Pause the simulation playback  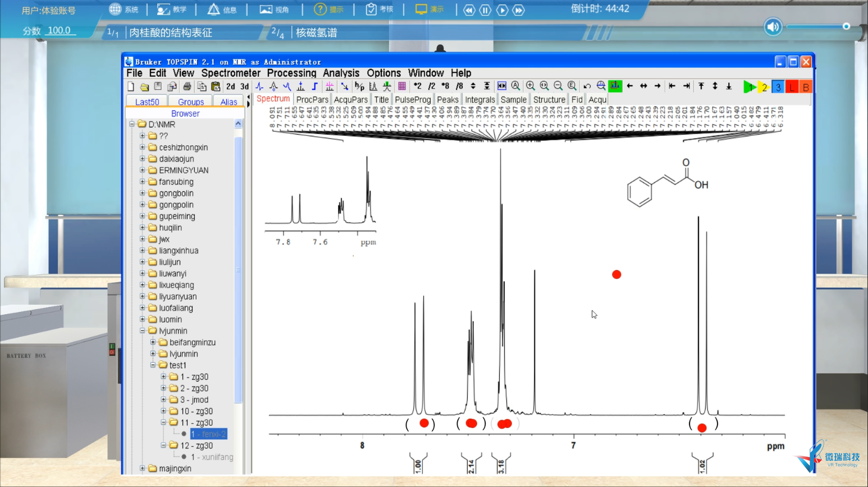point(485,10)
